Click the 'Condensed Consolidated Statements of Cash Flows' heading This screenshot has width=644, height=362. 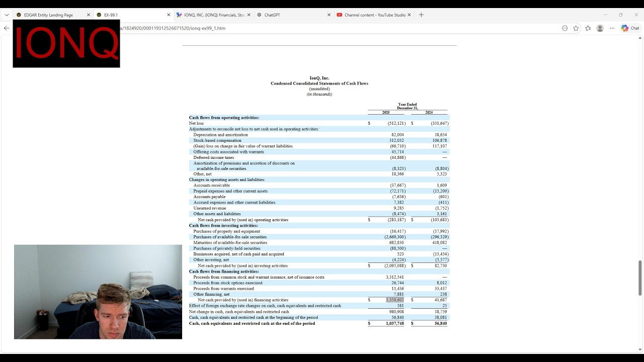[319, 83]
